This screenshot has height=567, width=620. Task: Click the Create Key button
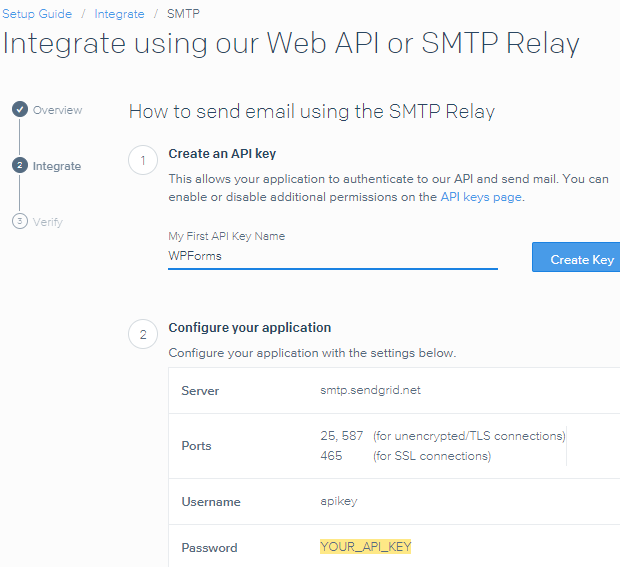pyautogui.click(x=577, y=257)
